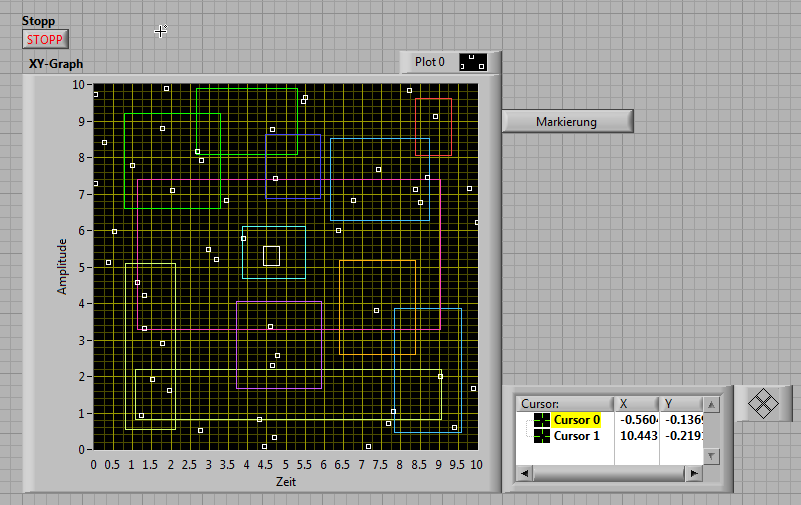This screenshot has height=505, width=801.
Task: Click Cursor 1 Y value -0.219
Action: click(x=684, y=436)
